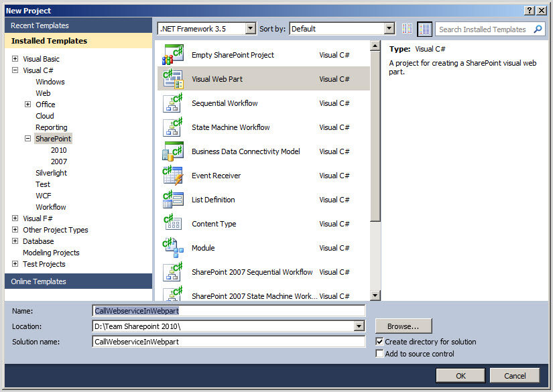Select SharePoint 2007 subcategory
553x392 pixels.
click(58, 161)
